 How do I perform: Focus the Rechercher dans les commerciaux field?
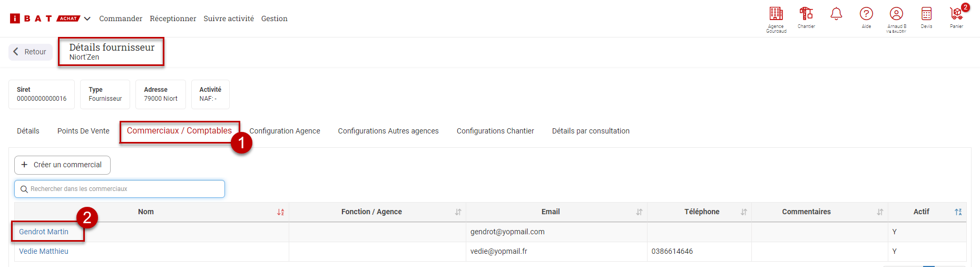click(120, 189)
